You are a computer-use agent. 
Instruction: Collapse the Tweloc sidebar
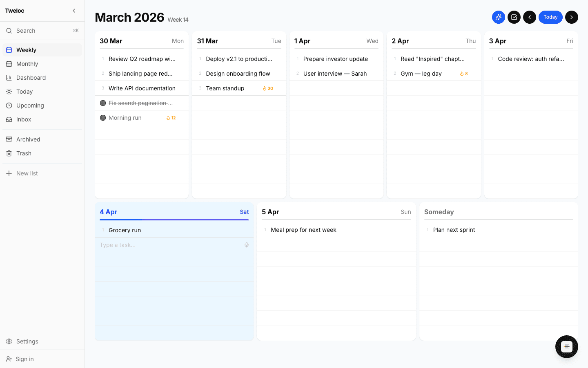click(x=74, y=11)
